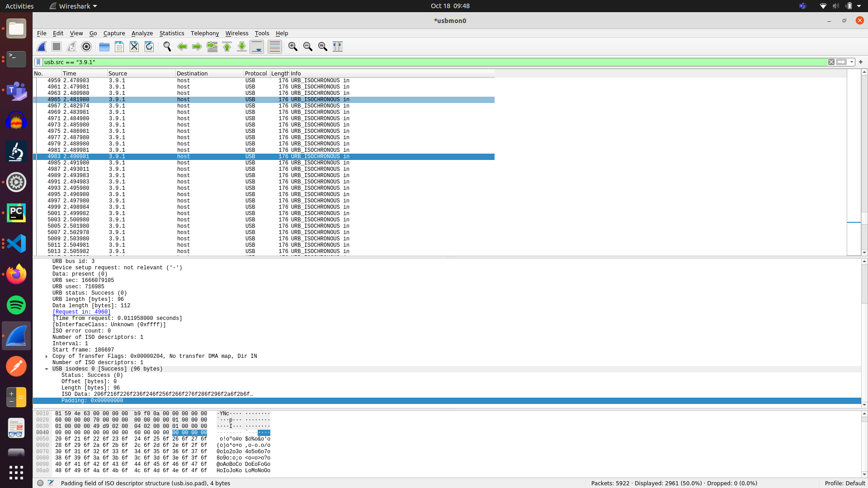Open the Wireless menu
Screen dimensions: 868x488
point(237,33)
